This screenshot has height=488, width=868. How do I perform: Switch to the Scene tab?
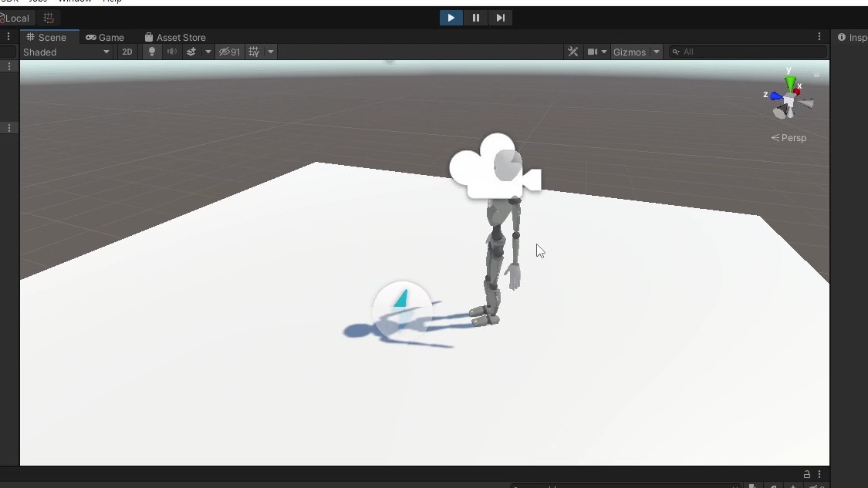(46, 37)
